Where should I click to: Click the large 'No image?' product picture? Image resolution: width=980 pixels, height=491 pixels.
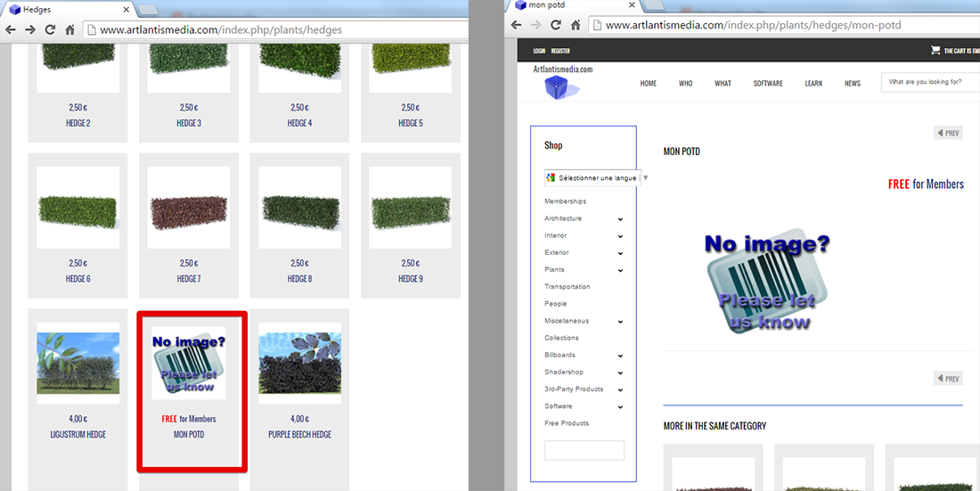[767, 282]
